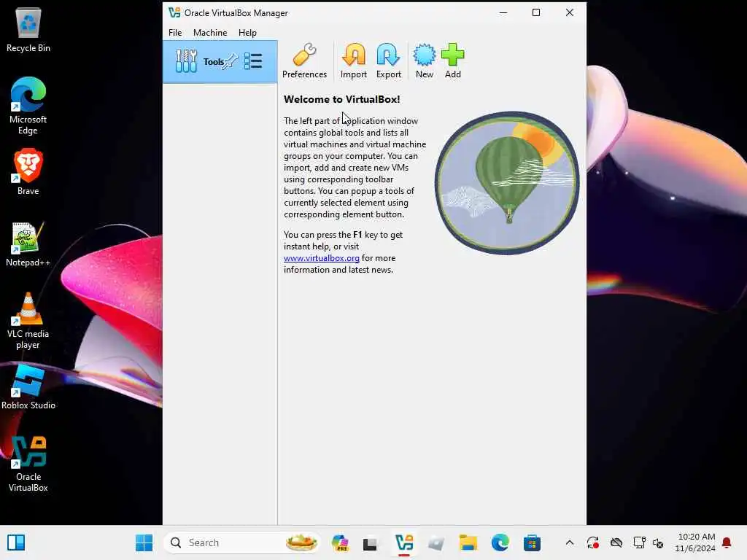Screen dimensions: 747x560
Task: Click the OneDrive cloud tray icon
Action: click(x=616, y=542)
